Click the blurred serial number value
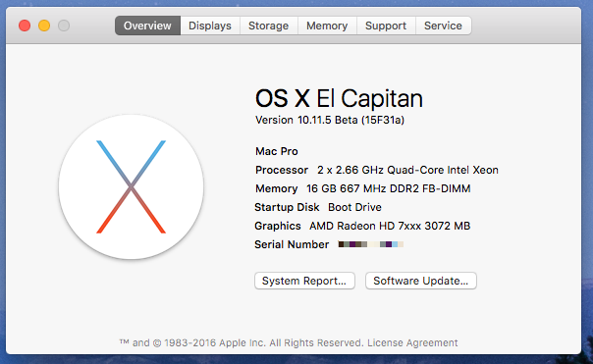Viewport: 593px width, 364px height. click(371, 244)
